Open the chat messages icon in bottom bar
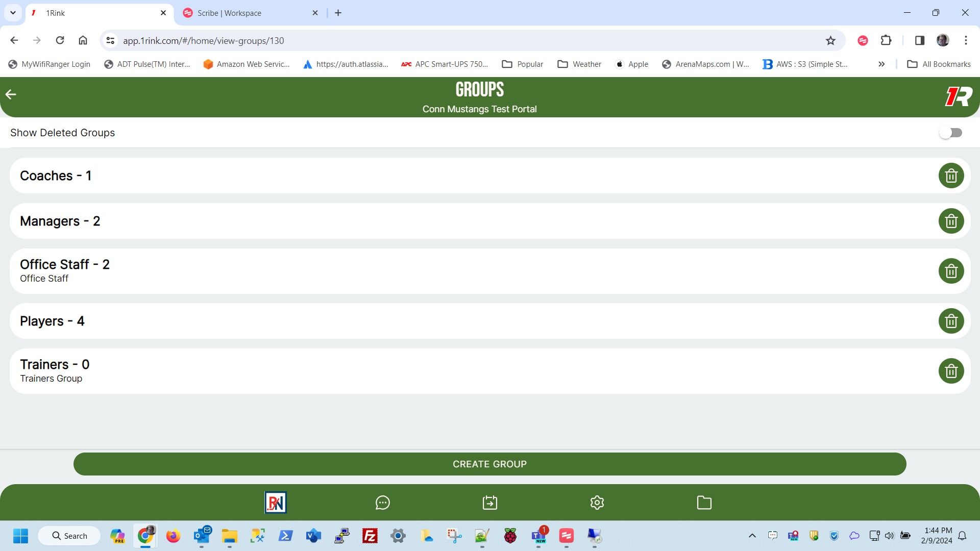 pyautogui.click(x=382, y=503)
